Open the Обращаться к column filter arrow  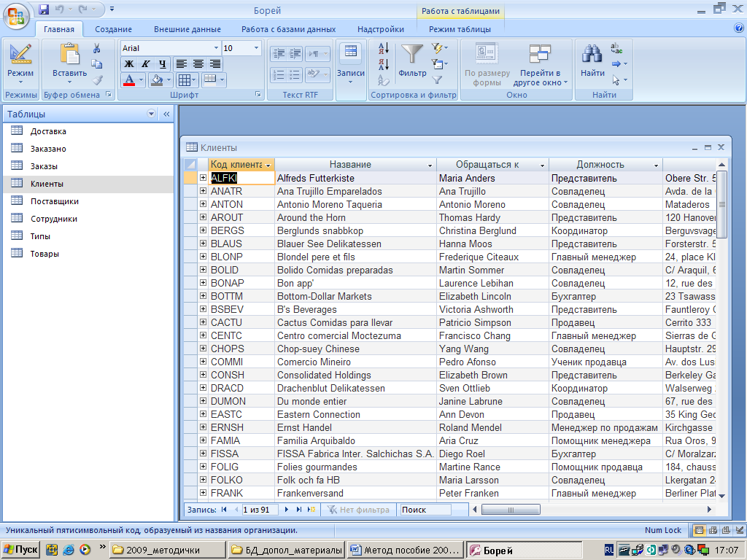pyautogui.click(x=542, y=166)
